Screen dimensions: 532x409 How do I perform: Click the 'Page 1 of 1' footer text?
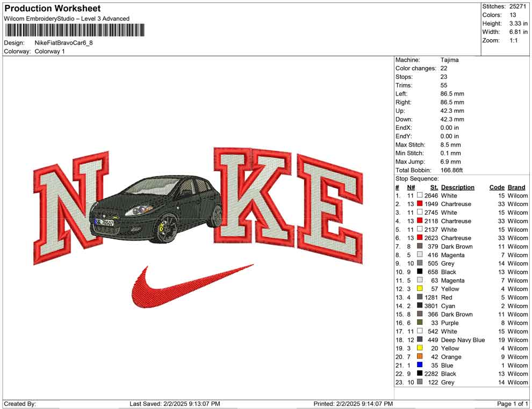[513, 404]
